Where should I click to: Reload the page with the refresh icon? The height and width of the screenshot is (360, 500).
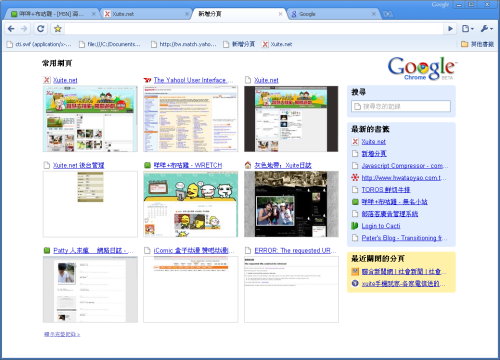[40, 29]
